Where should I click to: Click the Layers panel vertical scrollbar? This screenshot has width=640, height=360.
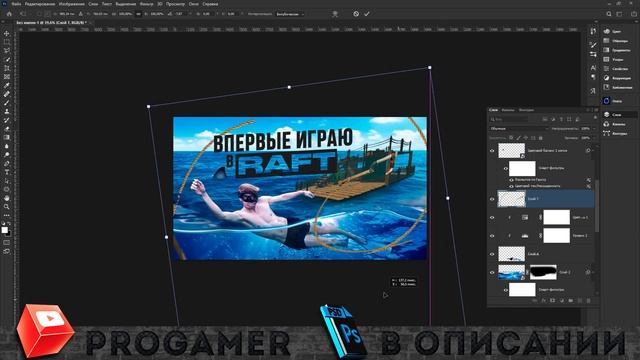coord(597,206)
